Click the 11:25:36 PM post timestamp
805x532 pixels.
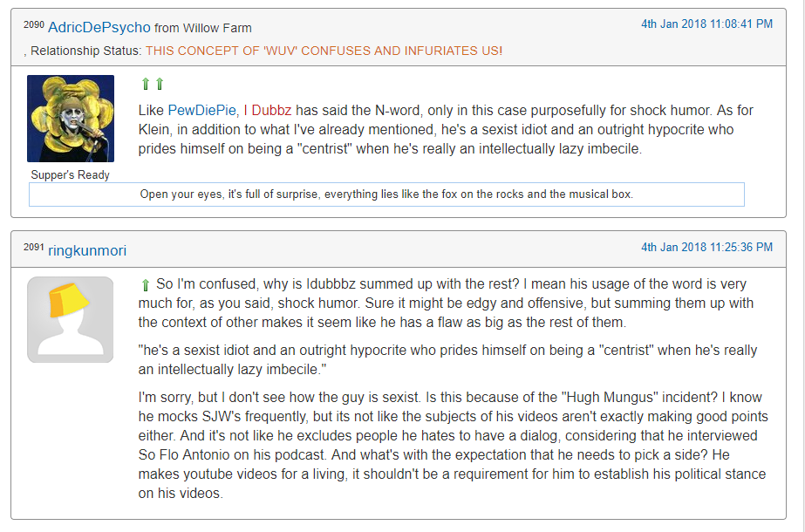click(707, 248)
